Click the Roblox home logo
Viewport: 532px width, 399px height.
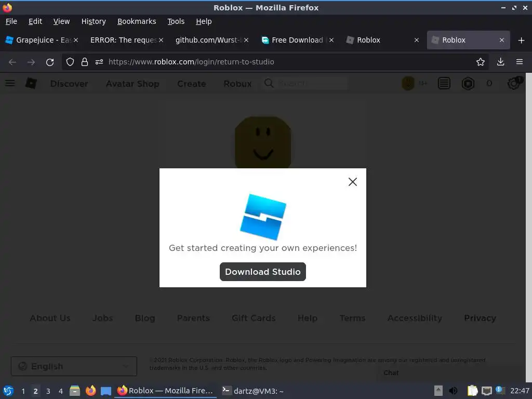click(x=31, y=83)
